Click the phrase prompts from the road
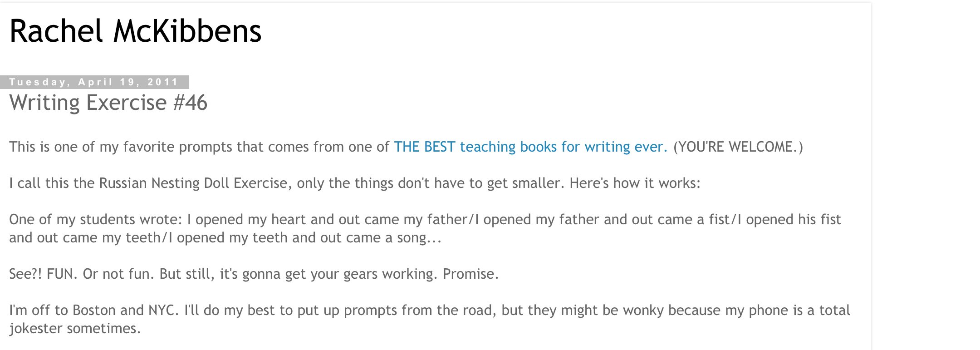Image resolution: width=980 pixels, height=350 pixels. pos(419,310)
